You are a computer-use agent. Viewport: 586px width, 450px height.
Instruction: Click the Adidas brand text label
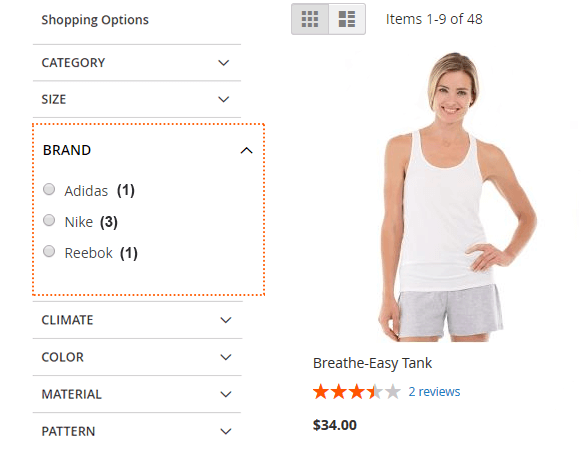coord(86,191)
